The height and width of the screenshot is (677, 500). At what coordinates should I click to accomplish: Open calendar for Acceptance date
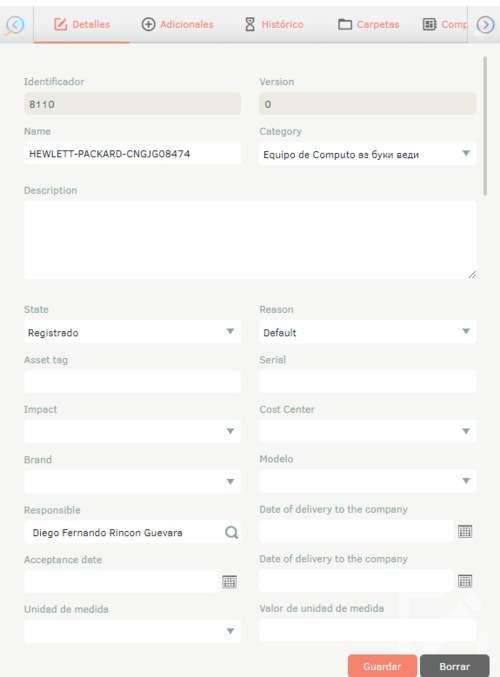tap(229, 582)
